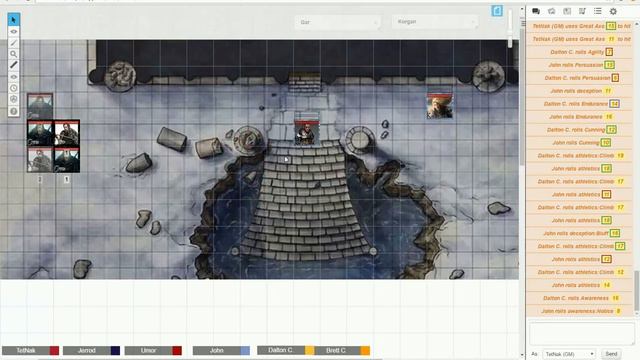Click 'John rolls Cunning' roll result
This screenshot has height=360, width=640.
coord(606,142)
